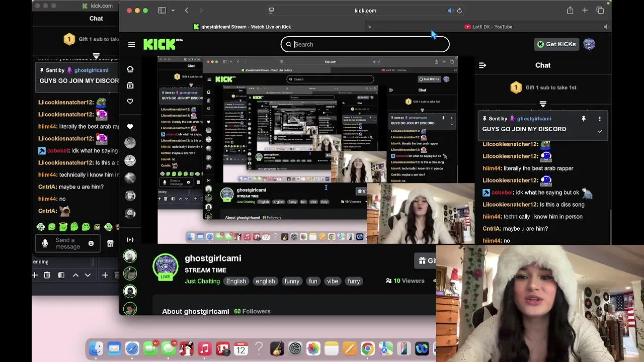The image size is (644, 362).
Task: Click first plus icon in the background window toolbar
Action: [x=35, y=275]
